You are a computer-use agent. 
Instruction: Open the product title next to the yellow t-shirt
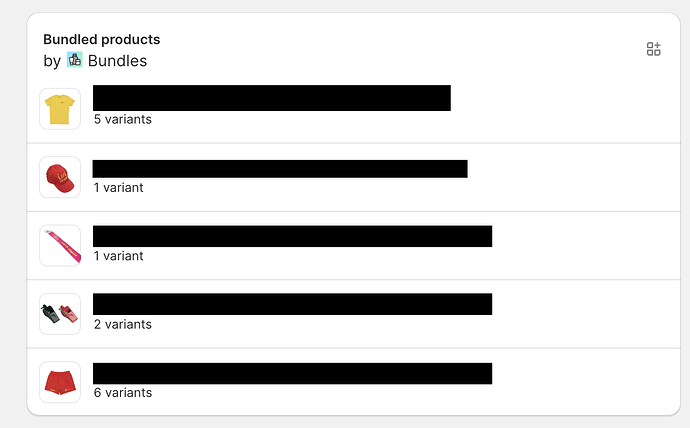(271, 98)
